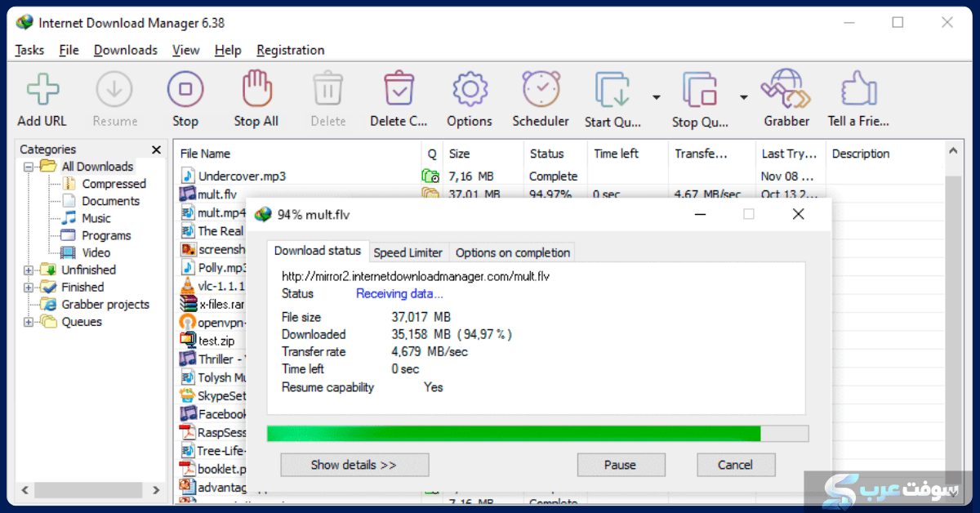Select the Music category
The height and width of the screenshot is (513, 980).
tap(96, 218)
